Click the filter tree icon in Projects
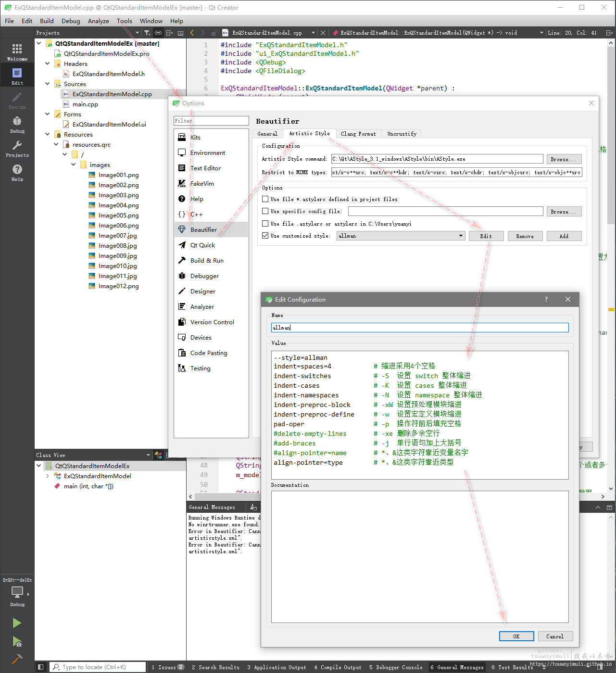Image resolution: width=616 pixels, height=673 pixels. [x=147, y=33]
